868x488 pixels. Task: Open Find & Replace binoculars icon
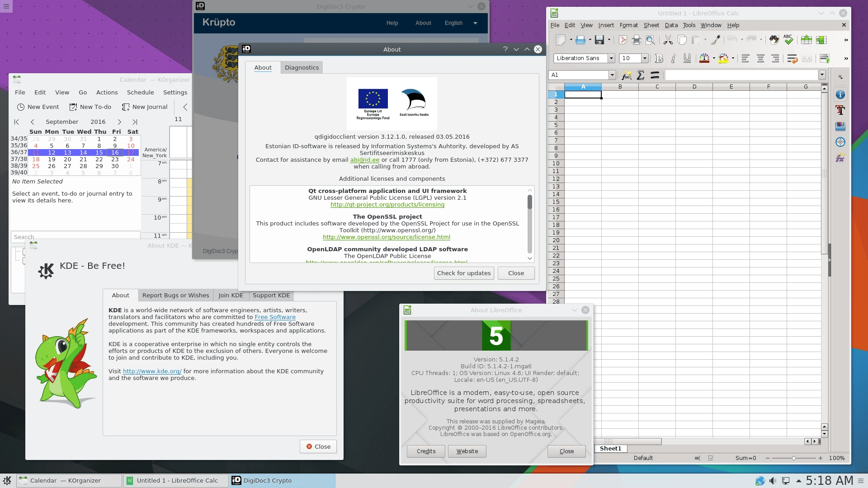pos(774,40)
